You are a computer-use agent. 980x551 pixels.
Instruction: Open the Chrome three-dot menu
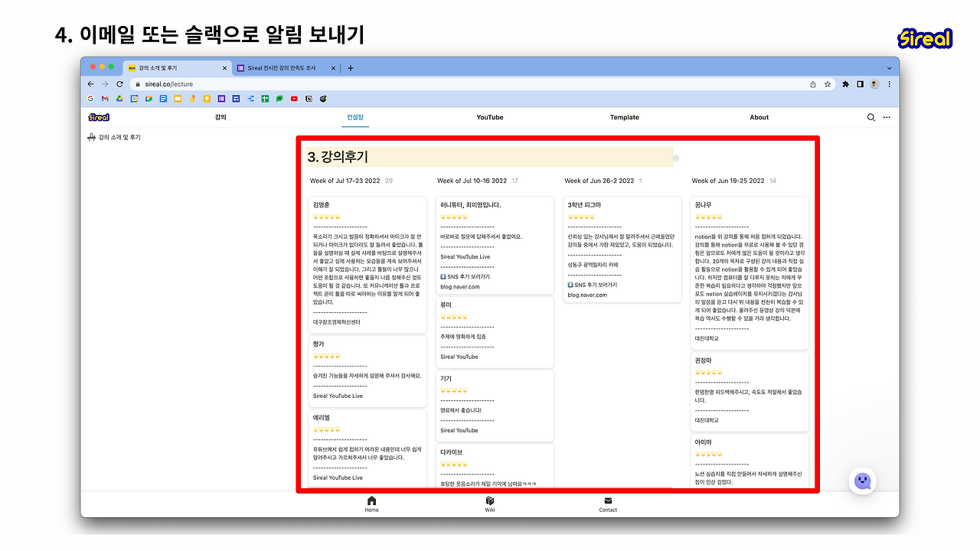pos(888,84)
